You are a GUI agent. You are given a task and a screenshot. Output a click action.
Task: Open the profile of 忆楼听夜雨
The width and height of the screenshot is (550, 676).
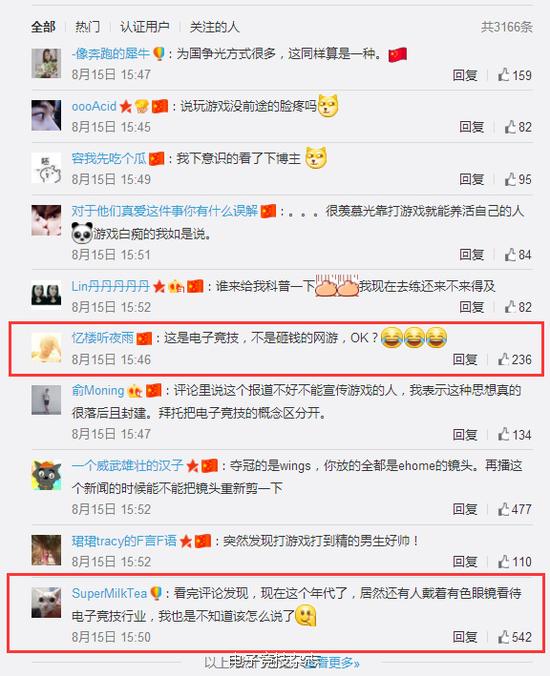point(103,338)
